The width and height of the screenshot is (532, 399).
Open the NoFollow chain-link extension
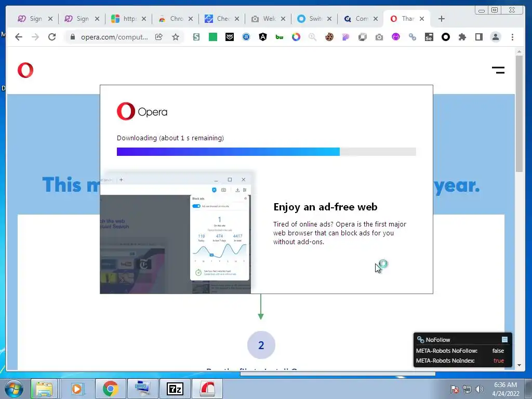tap(412, 37)
